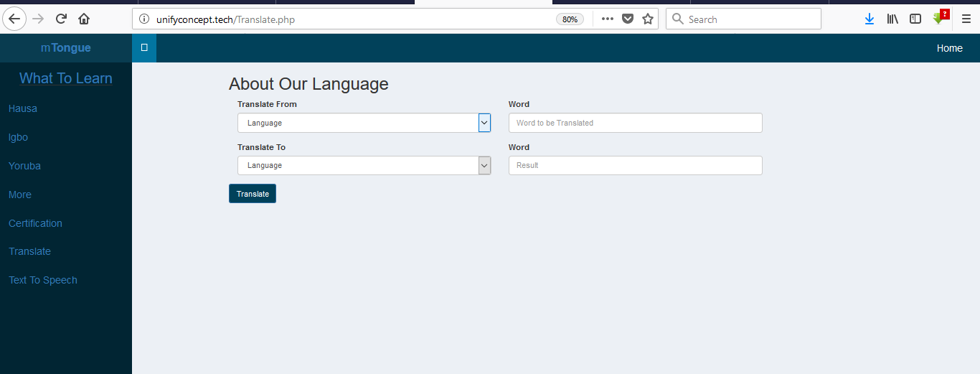This screenshot has width=980, height=374.
Task: Click the Result text field
Action: click(635, 165)
